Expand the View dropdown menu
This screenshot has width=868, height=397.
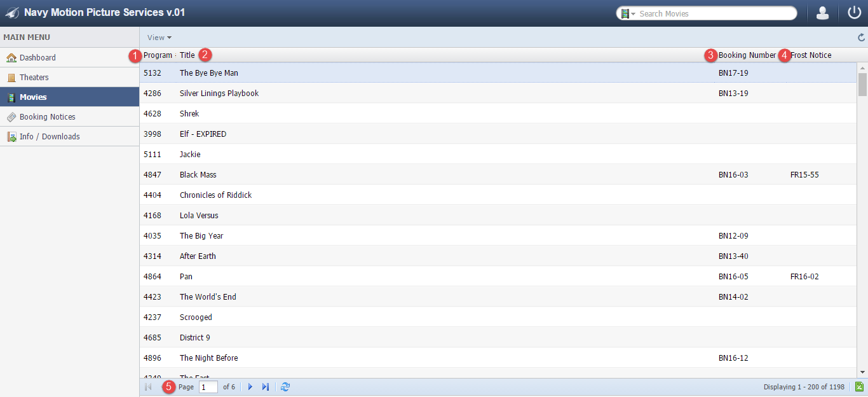pos(159,38)
